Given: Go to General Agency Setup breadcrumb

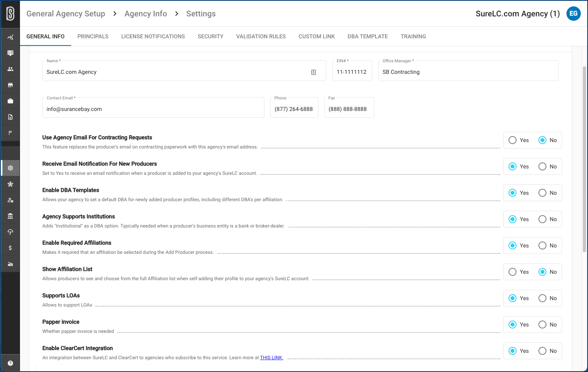Looking at the screenshot, I should click(x=66, y=14).
